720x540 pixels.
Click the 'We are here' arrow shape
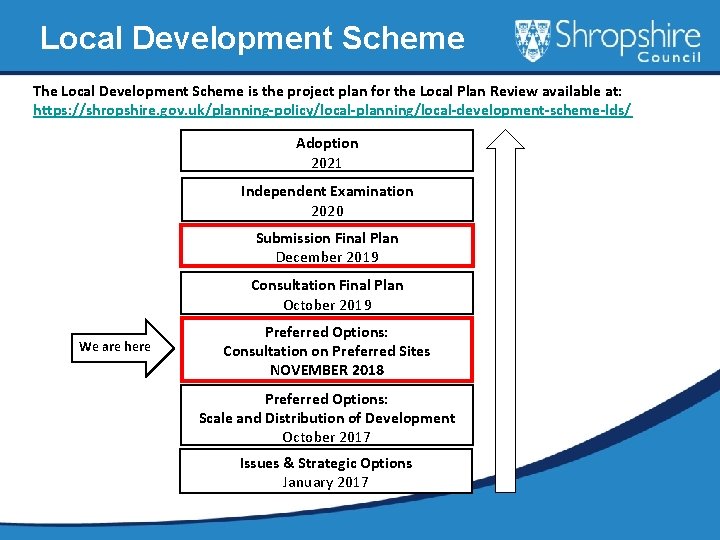tap(123, 348)
